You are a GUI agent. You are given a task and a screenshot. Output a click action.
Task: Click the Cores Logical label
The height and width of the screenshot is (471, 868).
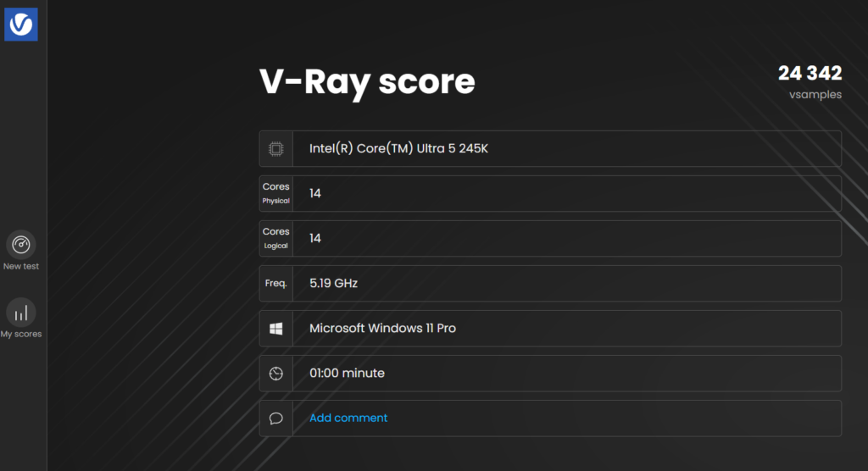point(275,238)
